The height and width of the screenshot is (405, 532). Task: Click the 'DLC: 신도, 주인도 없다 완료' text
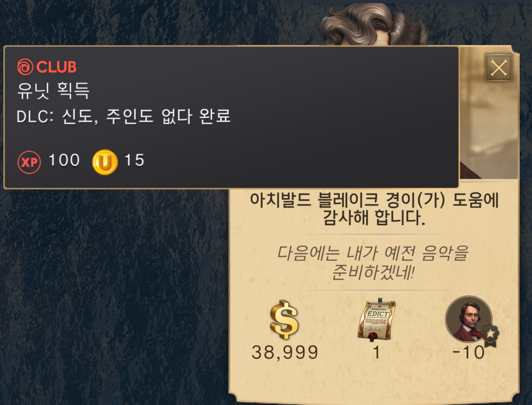pyautogui.click(x=123, y=116)
